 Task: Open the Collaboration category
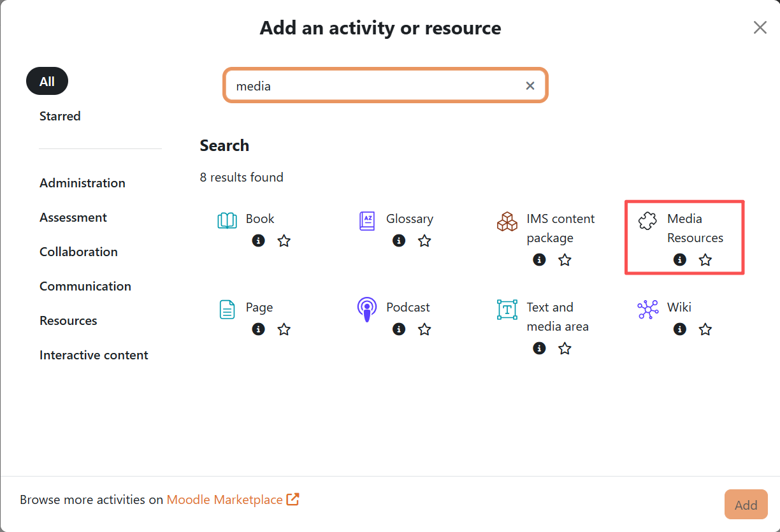tap(78, 252)
